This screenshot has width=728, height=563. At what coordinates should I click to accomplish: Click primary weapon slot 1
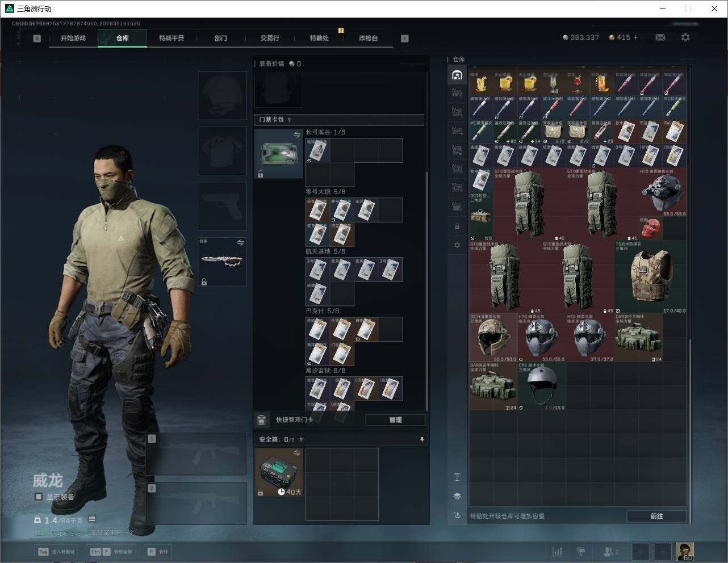(x=196, y=454)
